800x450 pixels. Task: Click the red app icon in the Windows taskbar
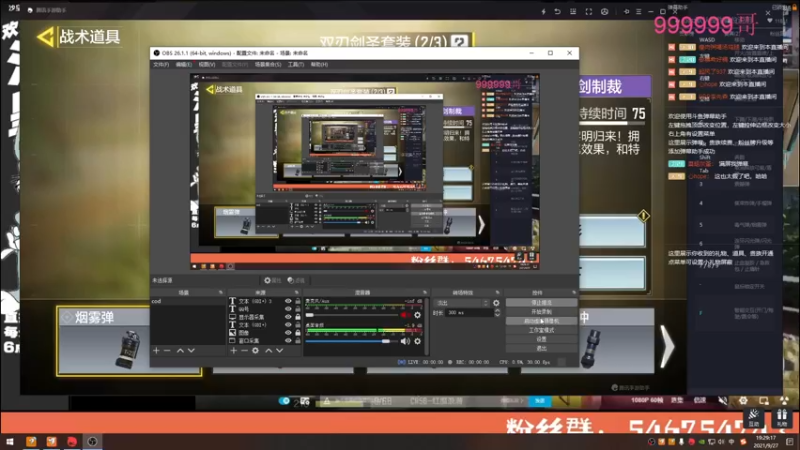(71, 441)
